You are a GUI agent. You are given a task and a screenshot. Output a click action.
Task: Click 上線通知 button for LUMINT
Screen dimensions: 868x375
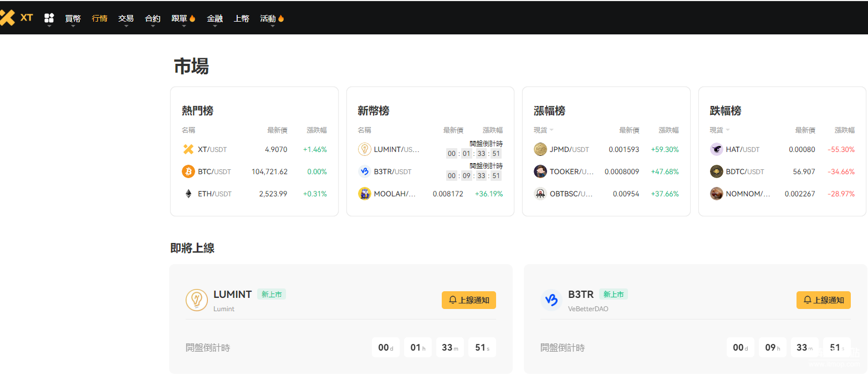click(468, 300)
